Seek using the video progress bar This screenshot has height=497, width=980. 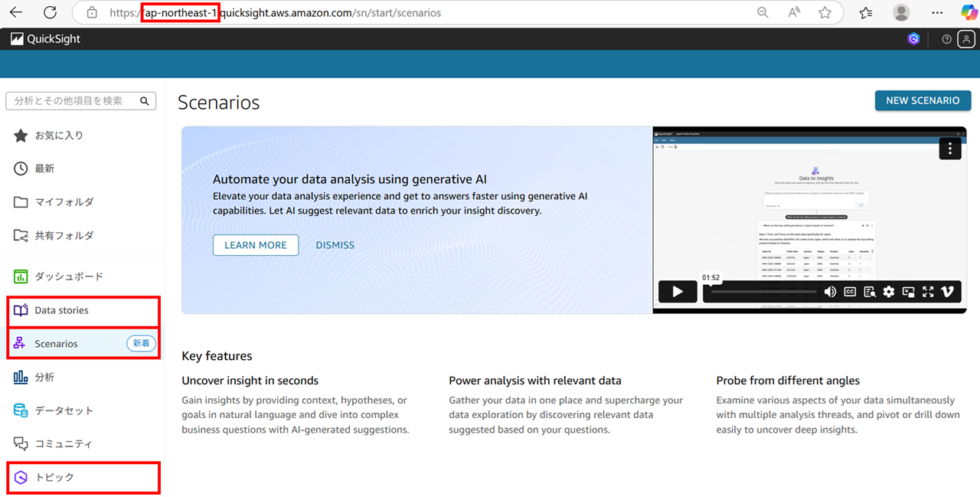[x=763, y=292]
